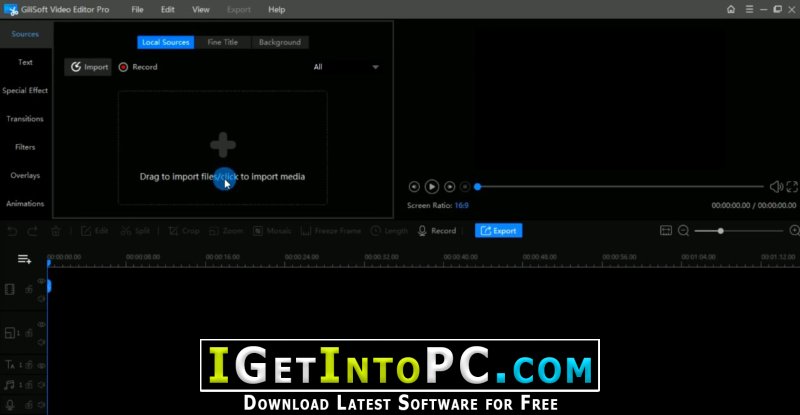Click the home icon in the title bar
Image resolution: width=800 pixels, height=415 pixels.
click(x=731, y=9)
